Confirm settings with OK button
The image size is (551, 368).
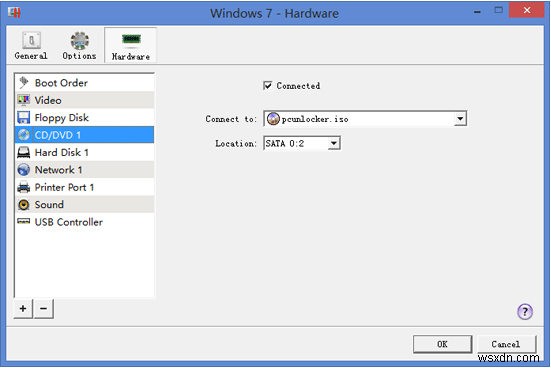(x=442, y=344)
